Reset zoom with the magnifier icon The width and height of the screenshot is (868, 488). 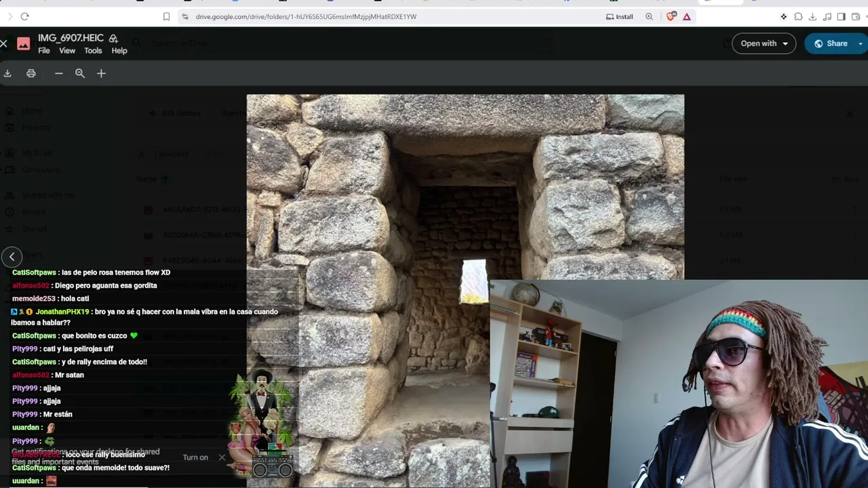(80, 73)
